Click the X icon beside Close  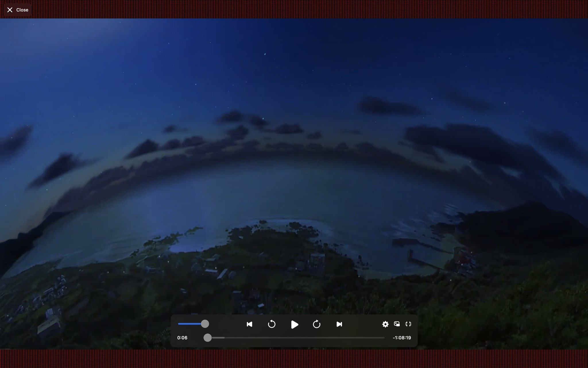pyautogui.click(x=10, y=10)
